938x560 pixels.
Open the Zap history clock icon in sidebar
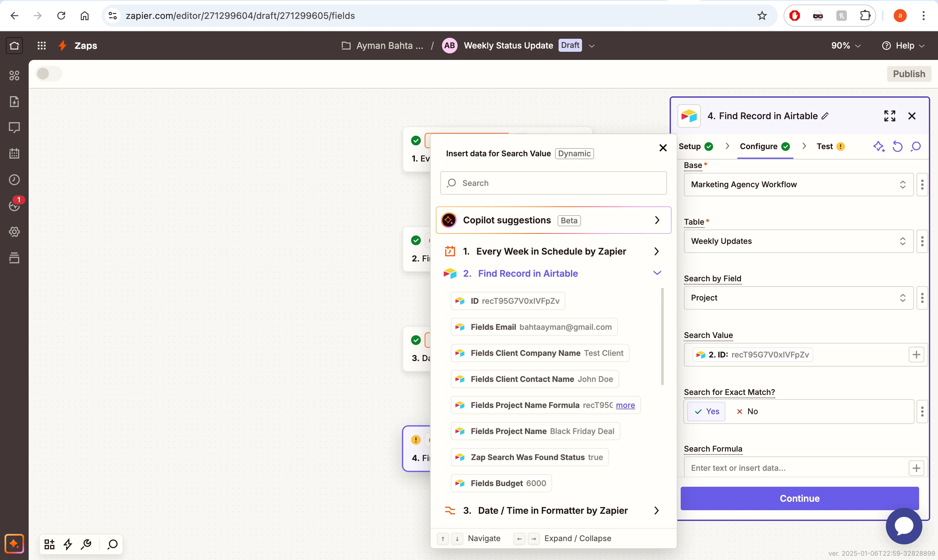click(14, 180)
